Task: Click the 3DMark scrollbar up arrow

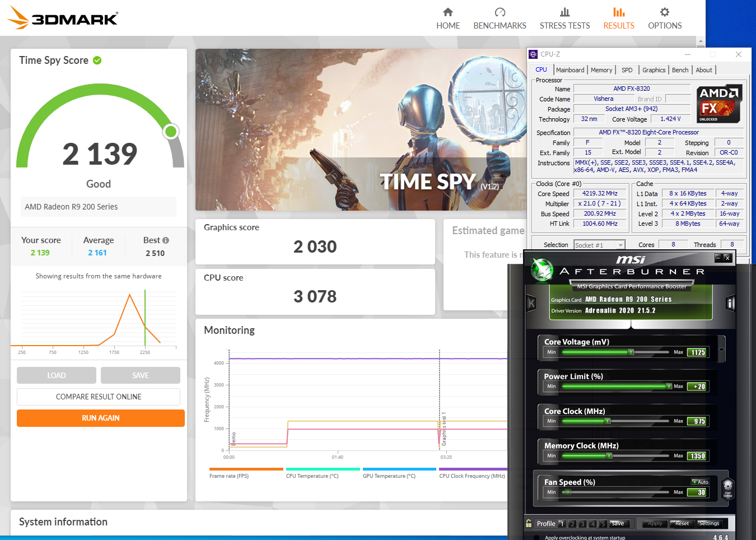Action: [701, 41]
